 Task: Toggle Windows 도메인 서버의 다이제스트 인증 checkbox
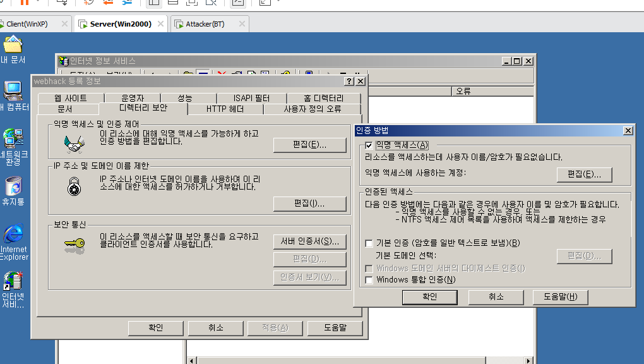[369, 269]
